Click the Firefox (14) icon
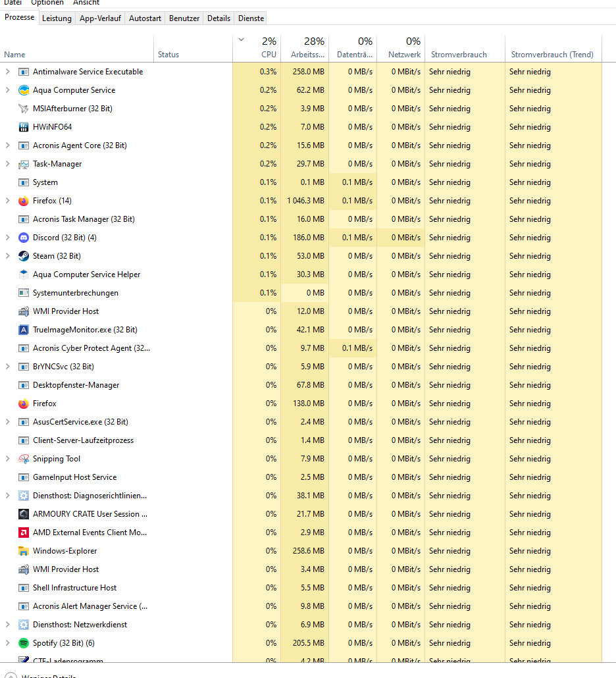The width and height of the screenshot is (616, 678). point(24,201)
